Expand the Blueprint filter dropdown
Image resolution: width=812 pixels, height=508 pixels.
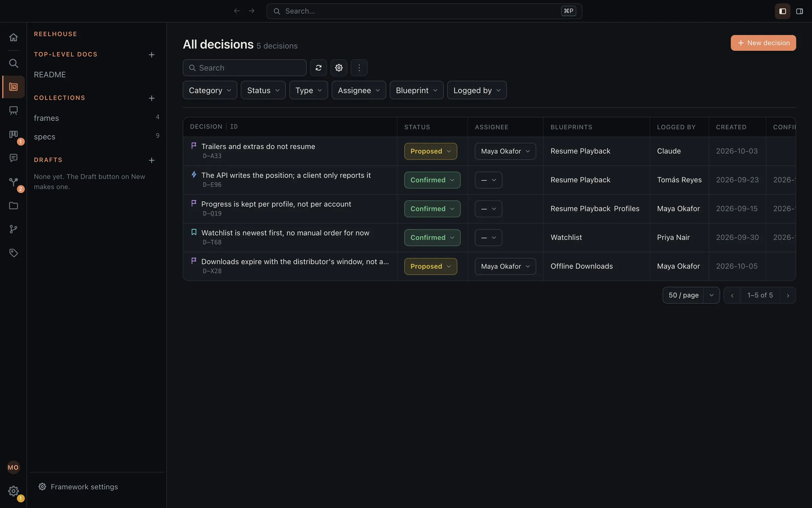pos(416,90)
